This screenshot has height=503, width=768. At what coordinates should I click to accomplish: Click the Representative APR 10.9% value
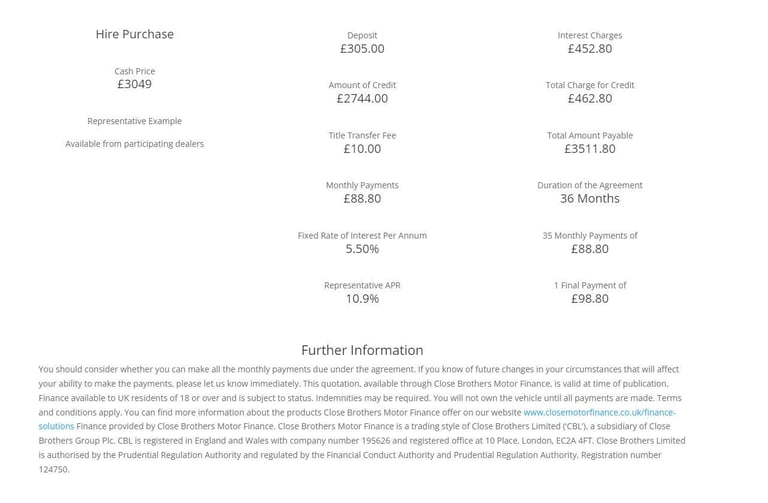362,299
